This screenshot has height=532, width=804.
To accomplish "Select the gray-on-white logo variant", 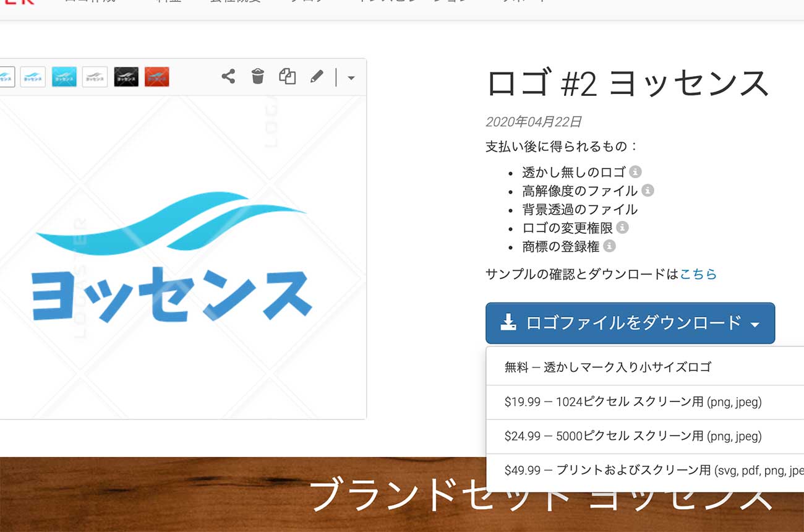I will click(95, 77).
